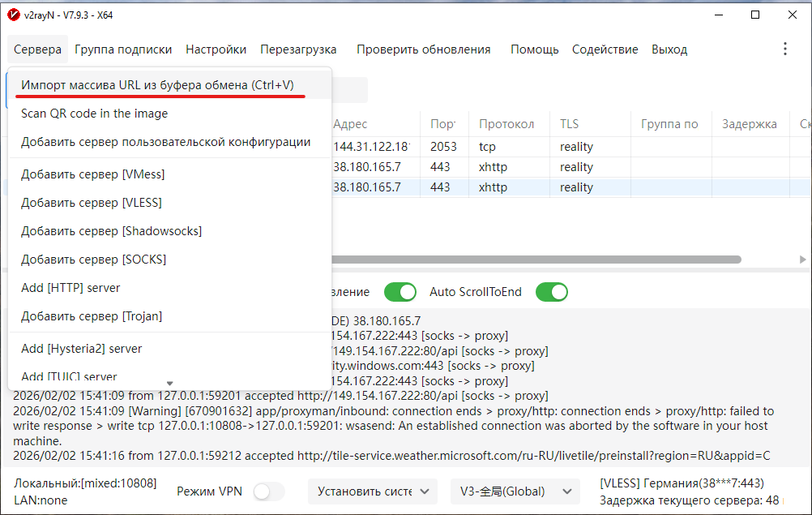Screen dimensions: 812x515
Task: Open the Сервера menu
Action: (x=37, y=49)
